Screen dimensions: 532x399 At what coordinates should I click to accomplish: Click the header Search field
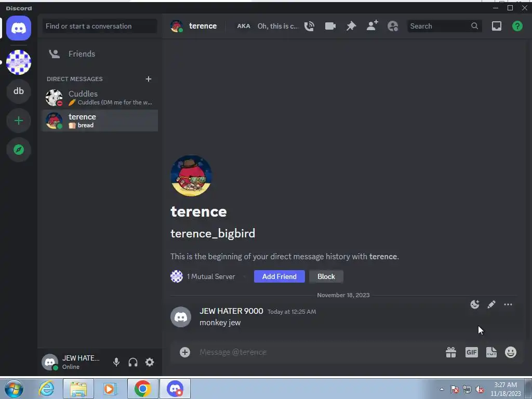pyautogui.click(x=444, y=26)
